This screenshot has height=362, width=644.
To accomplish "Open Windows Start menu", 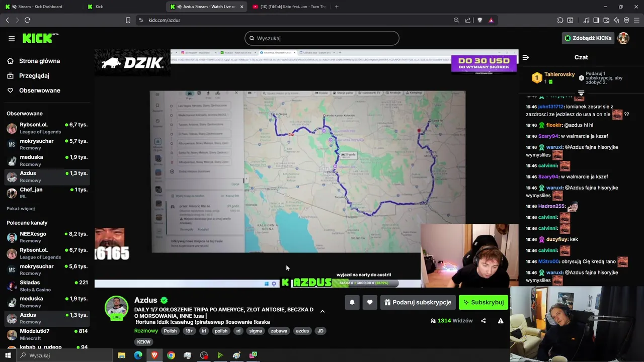I will [8, 355].
